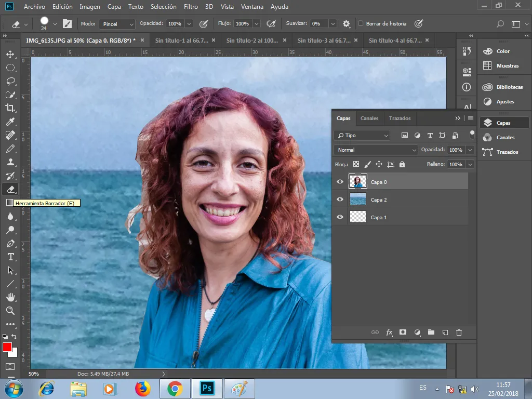Select the Pen tool
This screenshot has width=532, height=399.
click(10, 244)
